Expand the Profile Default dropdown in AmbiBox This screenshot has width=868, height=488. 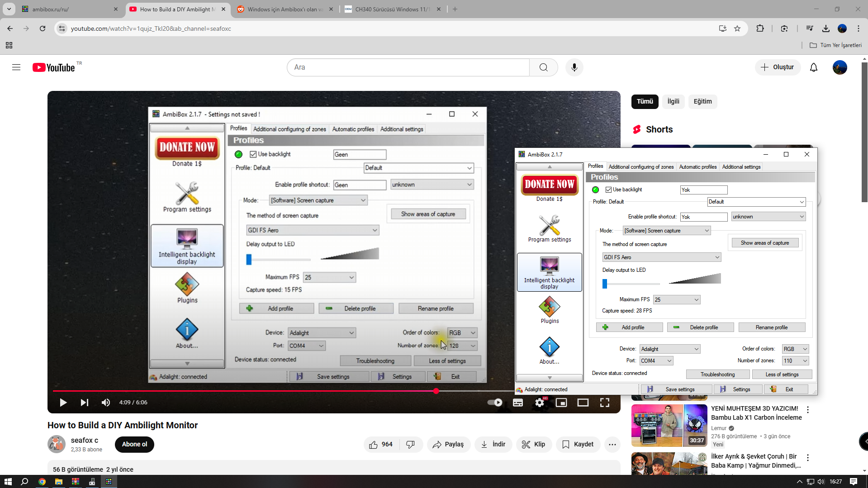click(x=756, y=202)
